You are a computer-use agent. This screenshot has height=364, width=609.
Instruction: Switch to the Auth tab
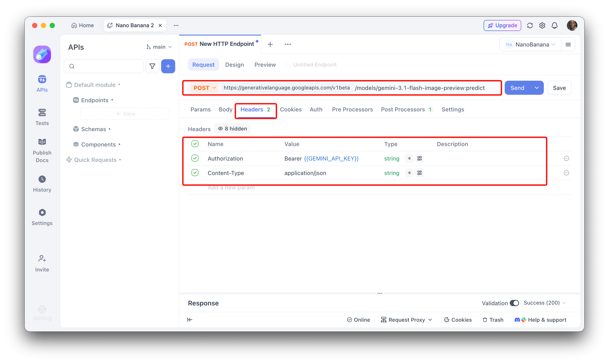[x=316, y=109]
